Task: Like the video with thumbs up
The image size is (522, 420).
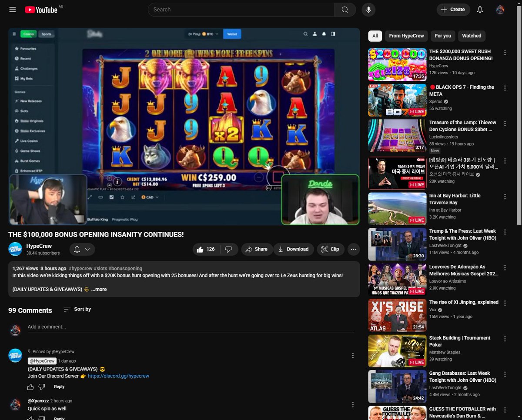Action: tap(206, 249)
